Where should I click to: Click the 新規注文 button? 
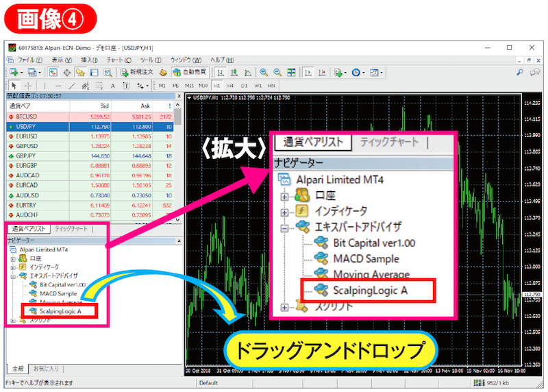point(136,73)
